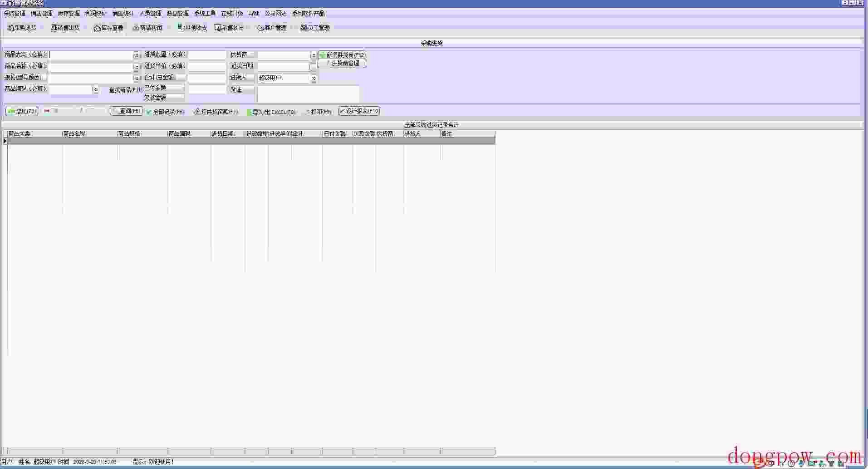Open the 采购管理 menu
Image resolution: width=868 pixels, height=469 pixels.
tap(15, 14)
